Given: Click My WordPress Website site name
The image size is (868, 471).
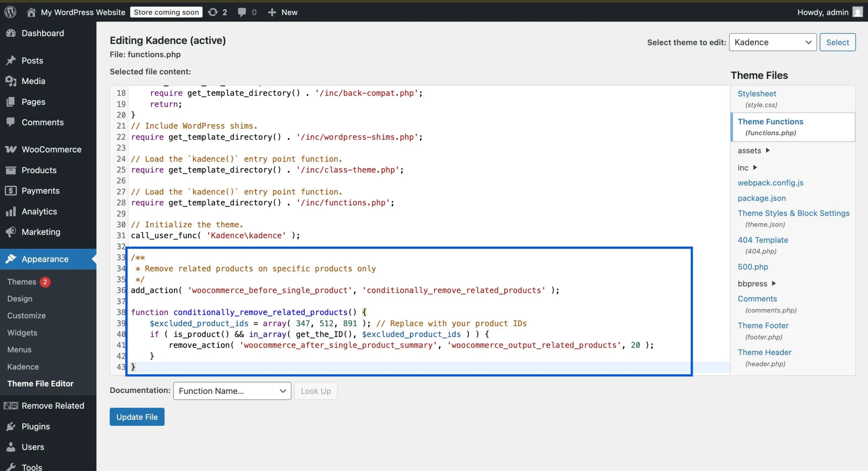Looking at the screenshot, I should pyautogui.click(x=83, y=12).
